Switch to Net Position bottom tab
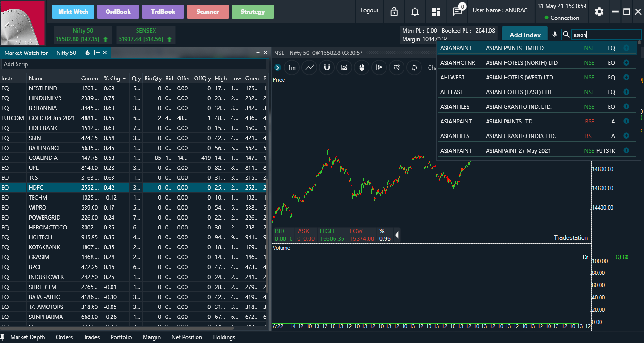 [187, 337]
